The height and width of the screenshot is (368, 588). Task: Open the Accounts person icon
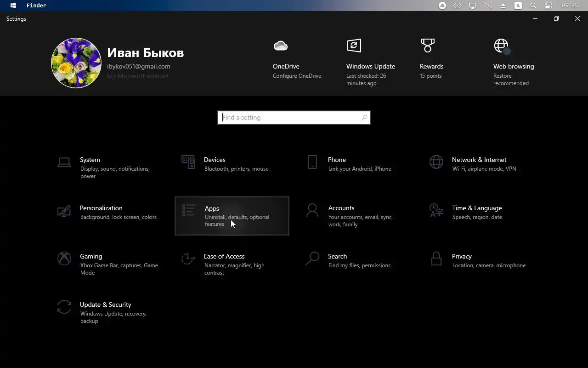pyautogui.click(x=312, y=211)
